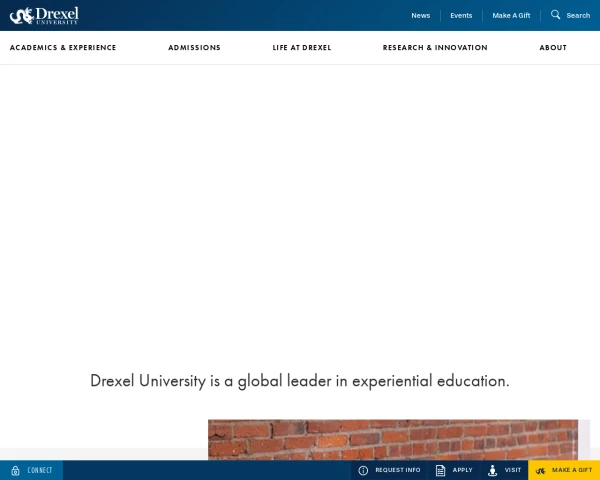The width and height of the screenshot is (600, 480).
Task: Click the magnifying glass search icon
Action: tap(556, 15)
